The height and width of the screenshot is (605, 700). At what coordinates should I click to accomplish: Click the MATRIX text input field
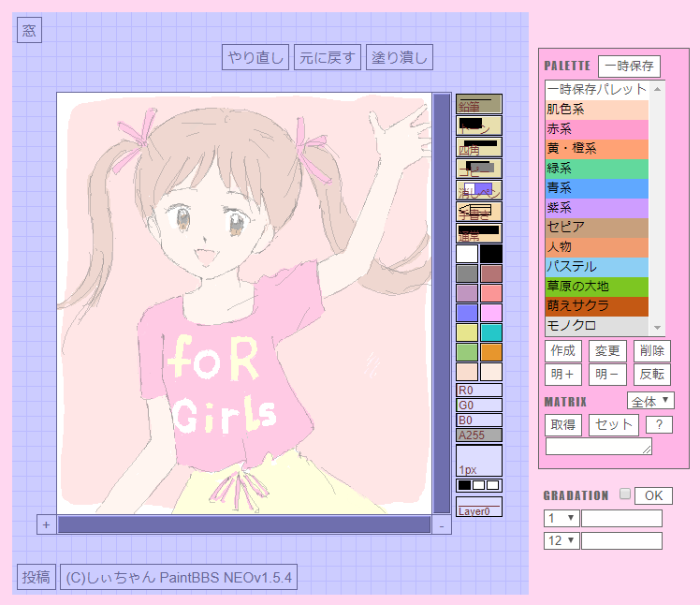[x=598, y=447]
